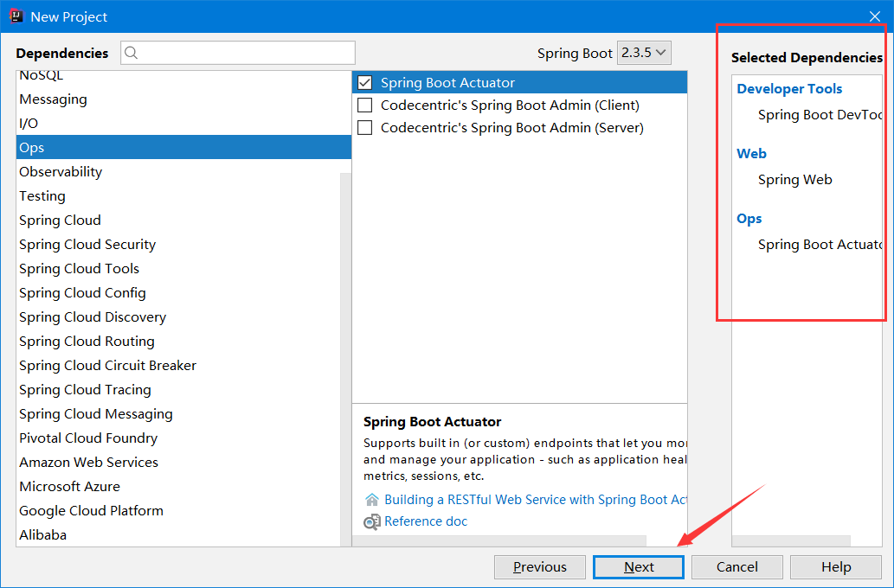The height and width of the screenshot is (588, 894).
Task: Click the Developer Tools group heading
Action: coord(789,89)
